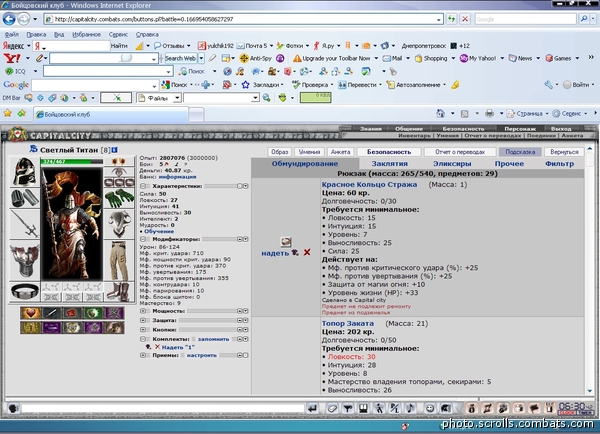Click the Безопасность button
600x434 pixels.
[x=389, y=152]
